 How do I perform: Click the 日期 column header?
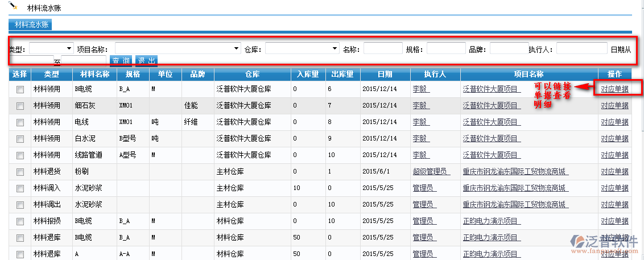click(385, 74)
